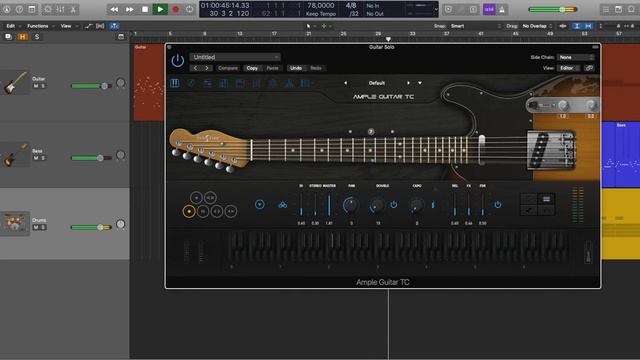The height and width of the screenshot is (360, 640).
Task: Click the yellow highlighted articulation circle
Action: pyautogui.click(x=189, y=211)
